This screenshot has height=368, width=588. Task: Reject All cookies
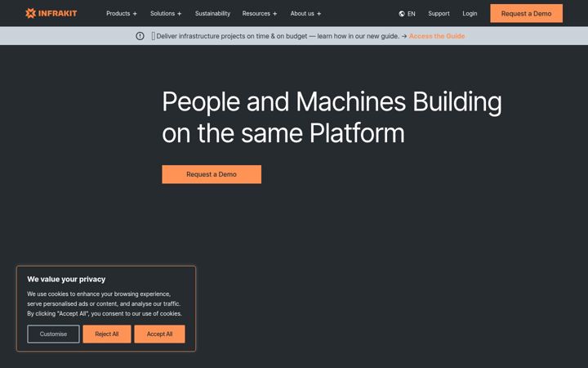point(107,334)
